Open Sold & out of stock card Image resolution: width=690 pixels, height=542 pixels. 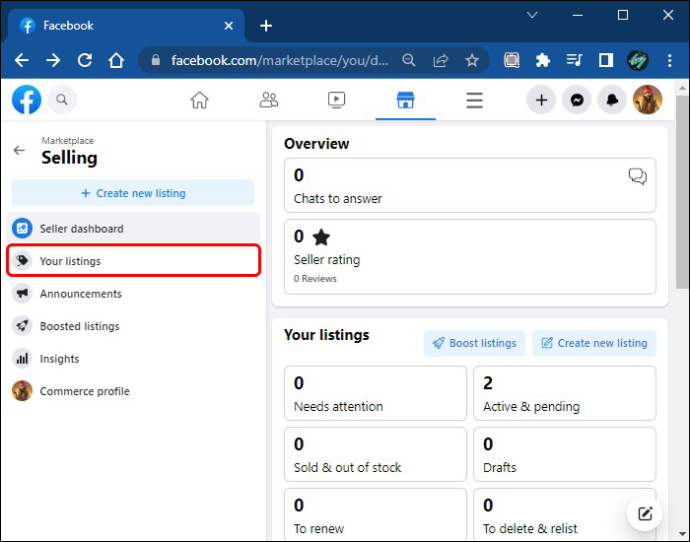[375, 454]
